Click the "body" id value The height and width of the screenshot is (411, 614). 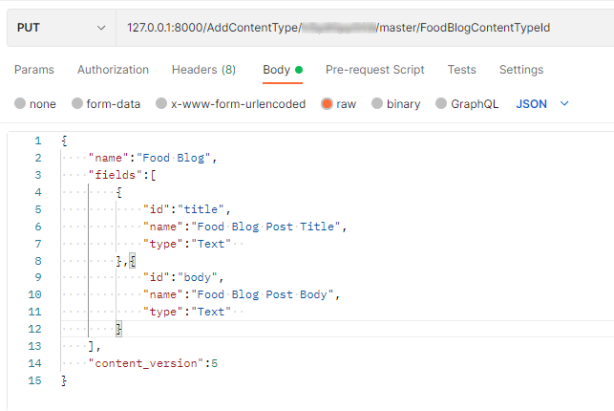tap(197, 278)
